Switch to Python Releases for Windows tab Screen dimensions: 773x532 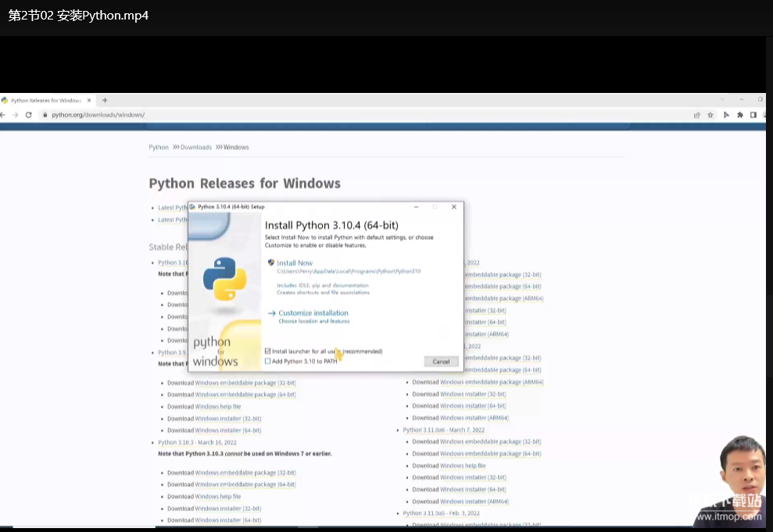click(x=45, y=100)
